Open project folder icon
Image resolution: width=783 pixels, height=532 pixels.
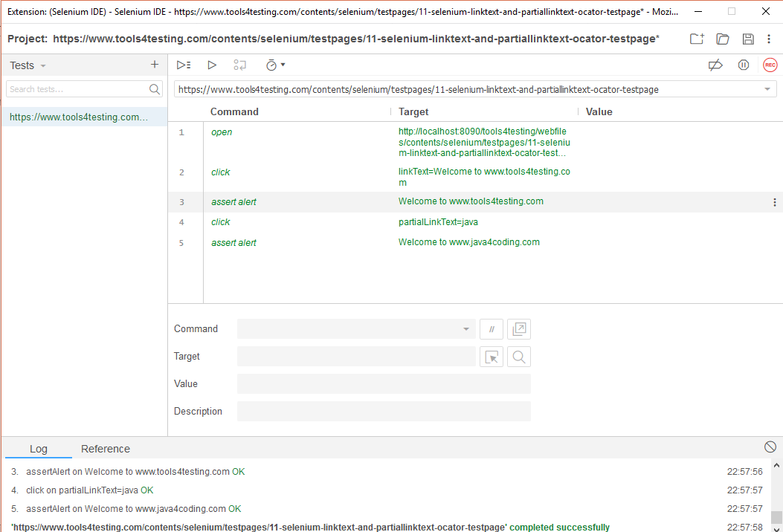tap(723, 39)
